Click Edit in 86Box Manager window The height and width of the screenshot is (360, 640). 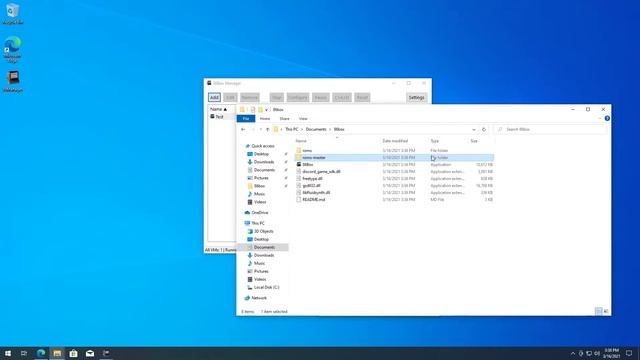point(230,98)
